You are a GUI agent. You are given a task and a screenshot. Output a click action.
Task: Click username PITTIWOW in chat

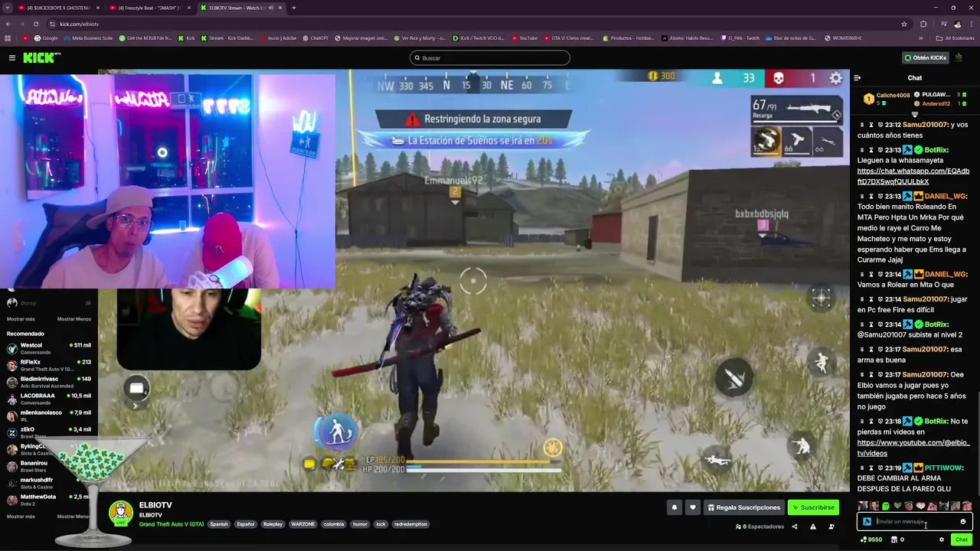point(942,468)
